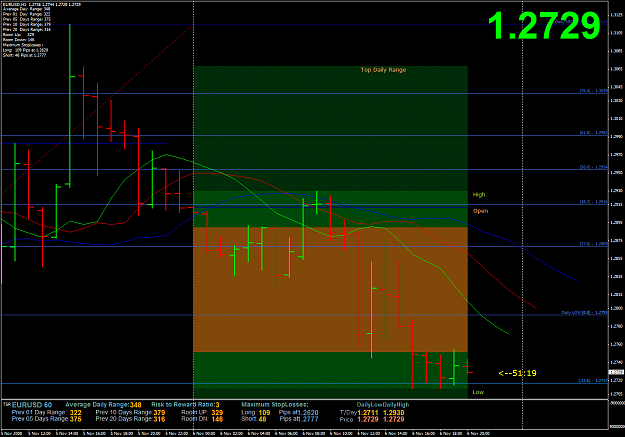Click the Room DN value 146
625x437 pixels.
click(217, 419)
